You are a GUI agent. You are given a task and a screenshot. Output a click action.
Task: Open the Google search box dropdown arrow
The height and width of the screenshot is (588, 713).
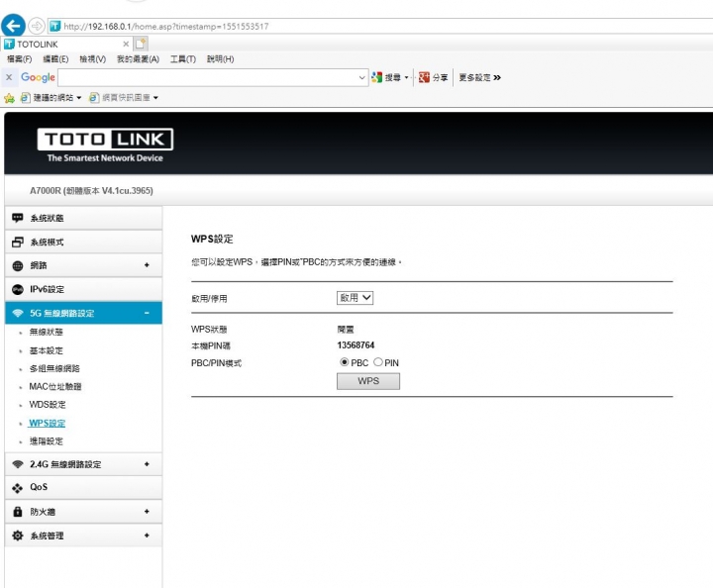[362, 77]
